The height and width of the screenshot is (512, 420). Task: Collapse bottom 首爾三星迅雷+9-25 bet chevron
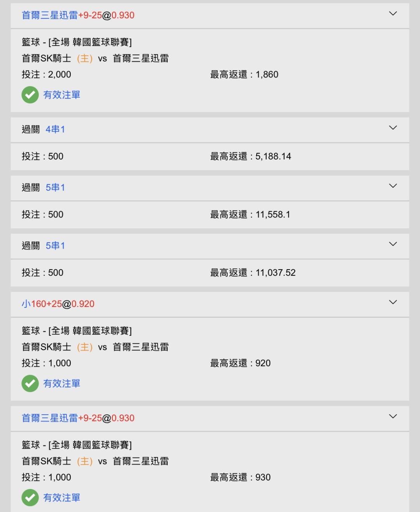(393, 416)
